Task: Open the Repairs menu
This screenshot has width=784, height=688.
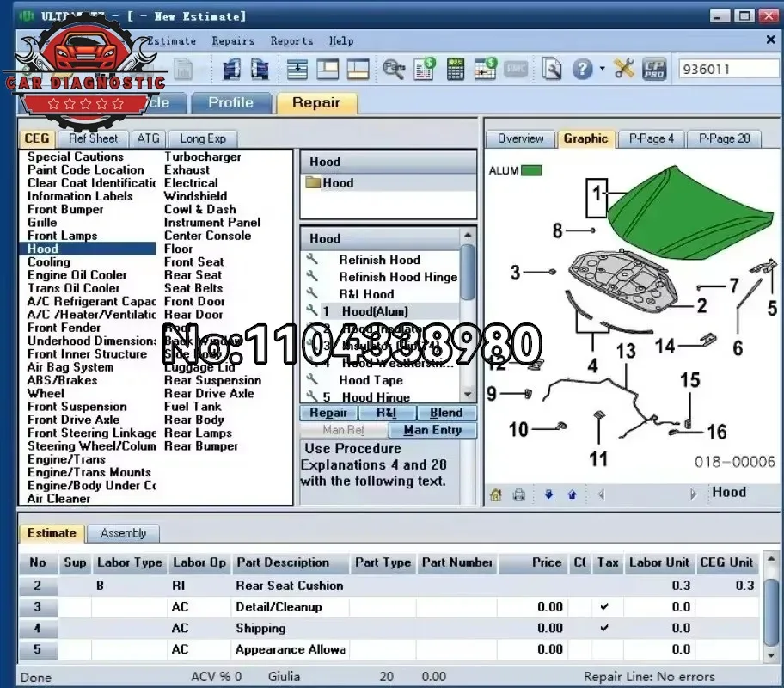Action: coord(233,41)
